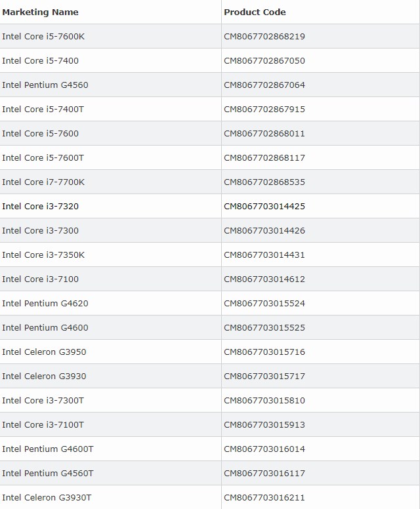Image resolution: width=420 pixels, height=509 pixels.
Task: Click the Intel Core i3-7320 entry
Action: 41,207
